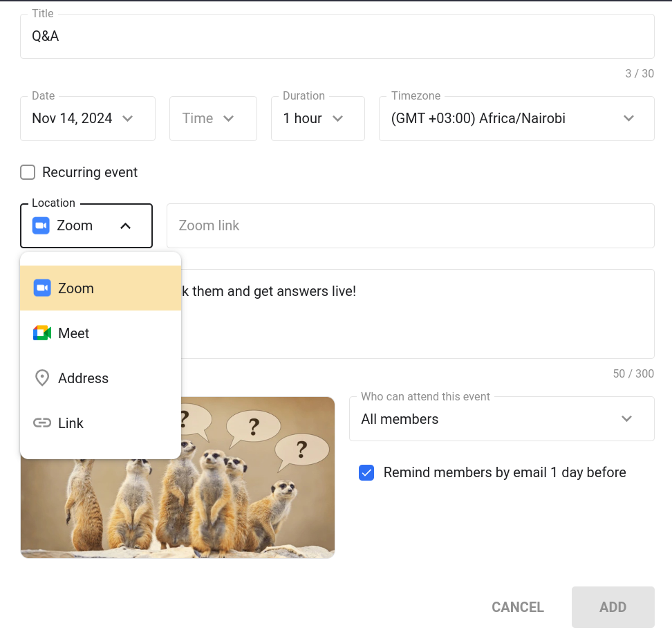Click Zoom icon in Location field
Screen dimensions: 672x639
41,225
